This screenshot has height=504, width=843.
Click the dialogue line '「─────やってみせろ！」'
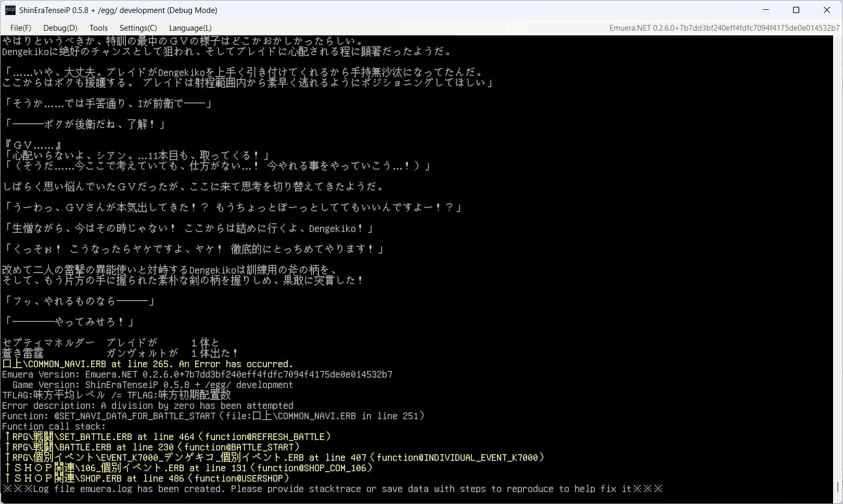(x=69, y=322)
